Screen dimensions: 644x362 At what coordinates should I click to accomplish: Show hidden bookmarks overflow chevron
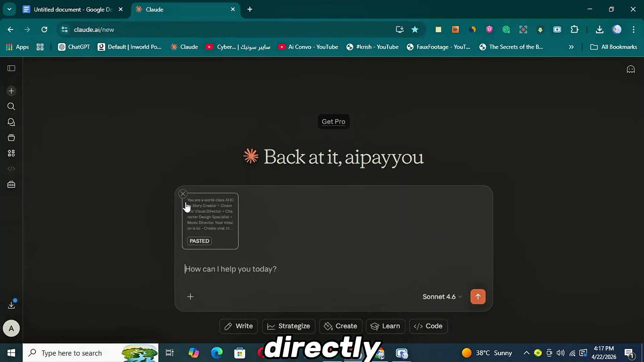pyautogui.click(x=571, y=47)
